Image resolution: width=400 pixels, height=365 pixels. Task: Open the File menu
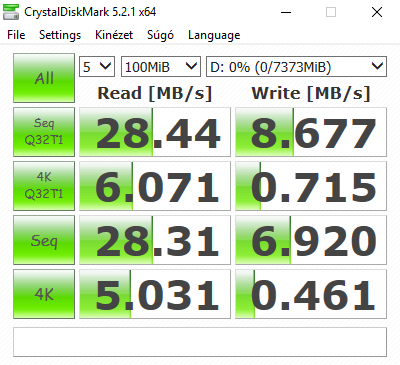[16, 35]
